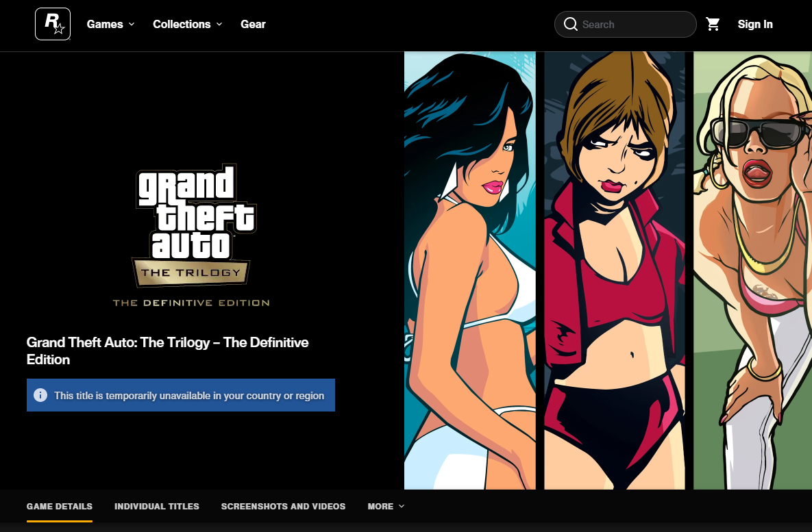
Task: Expand the Collections dropdown menu
Action: [187, 24]
